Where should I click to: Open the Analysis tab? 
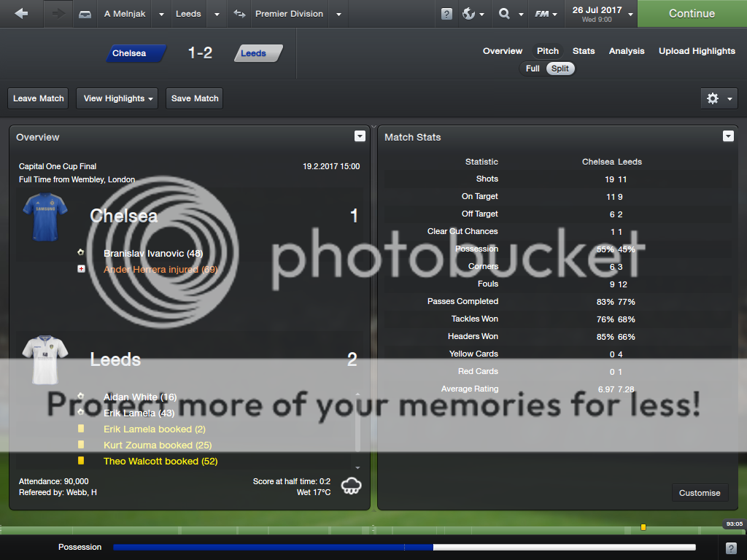point(627,51)
